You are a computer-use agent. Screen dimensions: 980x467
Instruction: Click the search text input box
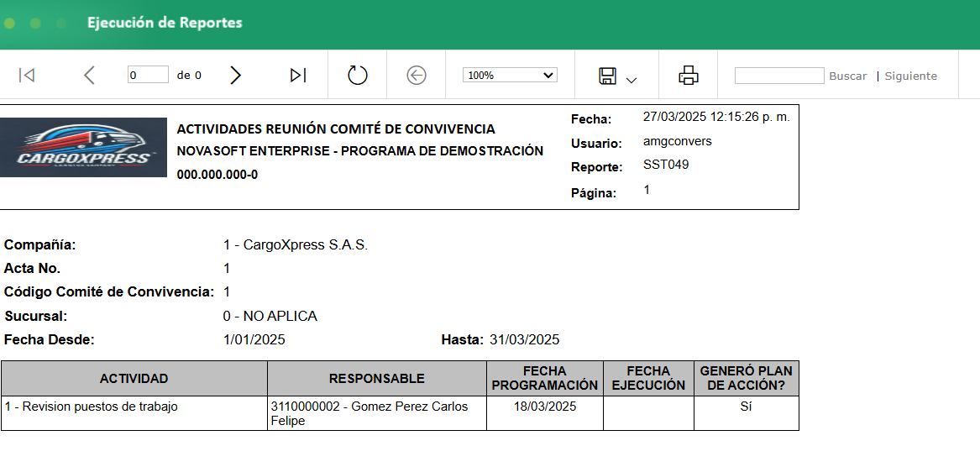779,76
